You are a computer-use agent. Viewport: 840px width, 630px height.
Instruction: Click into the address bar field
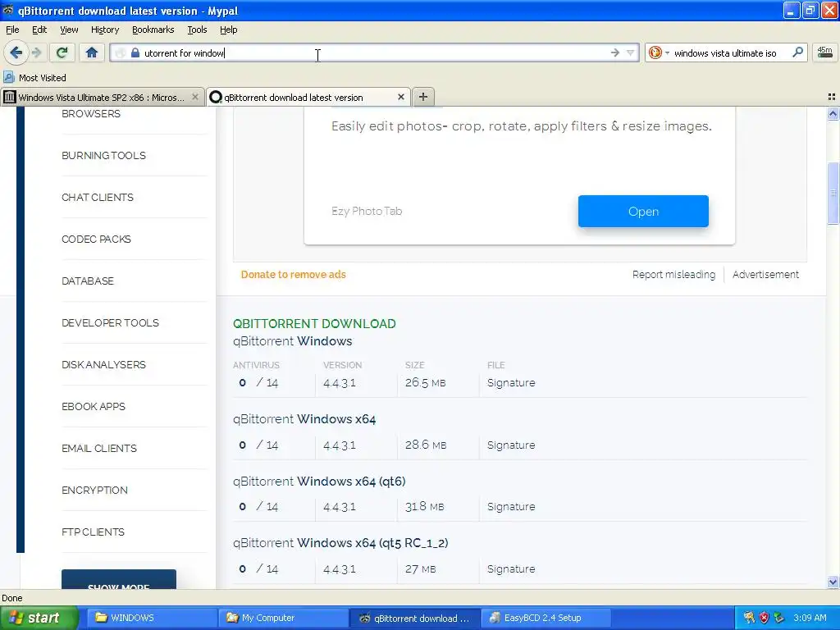tap(375, 52)
